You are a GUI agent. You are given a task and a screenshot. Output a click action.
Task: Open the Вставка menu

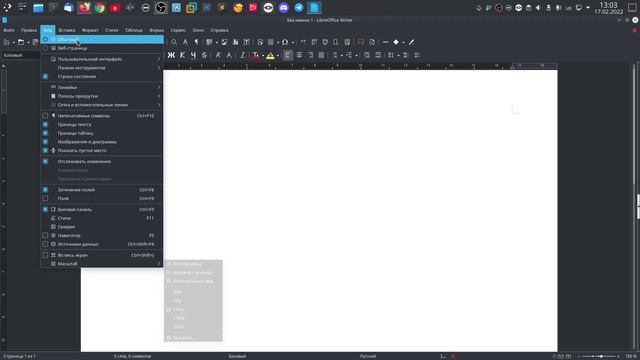tap(67, 30)
